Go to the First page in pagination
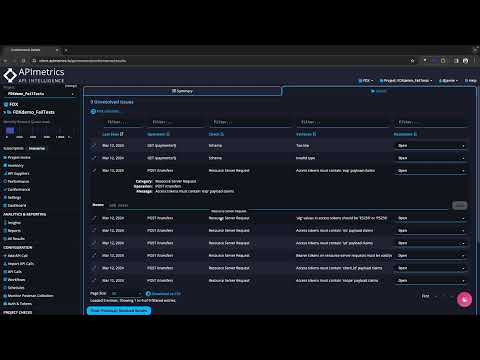The image size is (480, 360). (425, 296)
